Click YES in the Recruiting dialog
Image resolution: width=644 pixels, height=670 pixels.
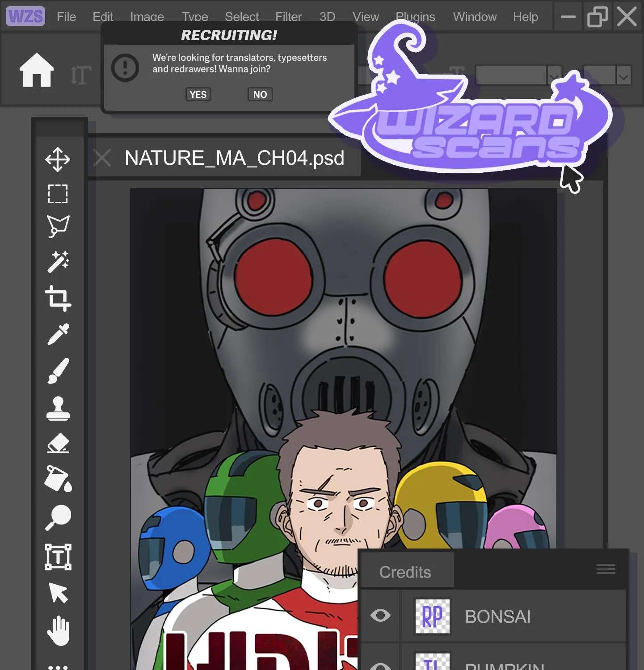point(198,94)
